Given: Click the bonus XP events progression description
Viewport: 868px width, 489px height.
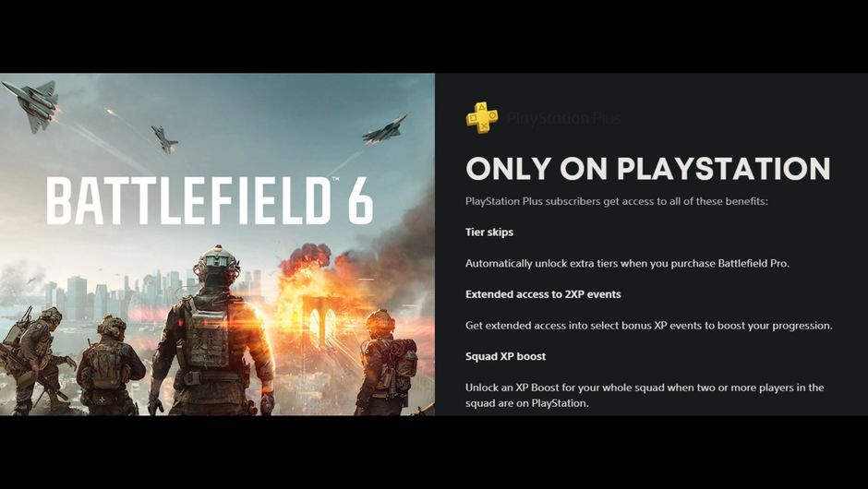Looking at the screenshot, I should pyautogui.click(x=649, y=326).
